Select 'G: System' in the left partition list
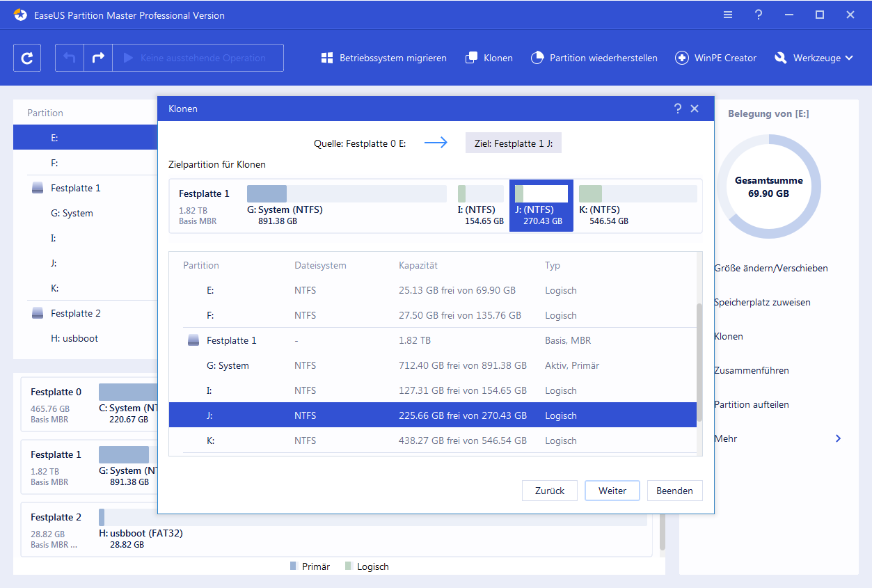The width and height of the screenshot is (872, 588). tap(86, 213)
